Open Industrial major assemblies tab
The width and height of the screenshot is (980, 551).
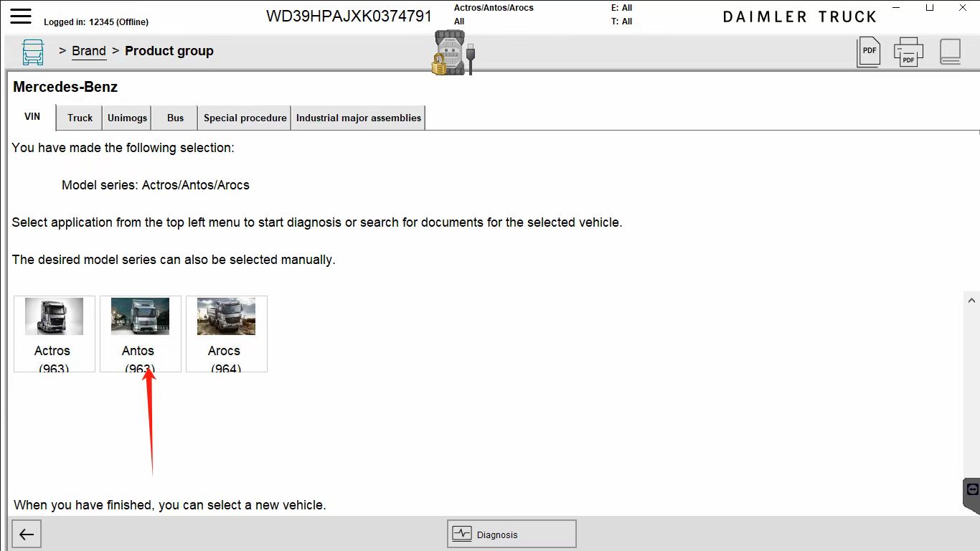(x=359, y=118)
